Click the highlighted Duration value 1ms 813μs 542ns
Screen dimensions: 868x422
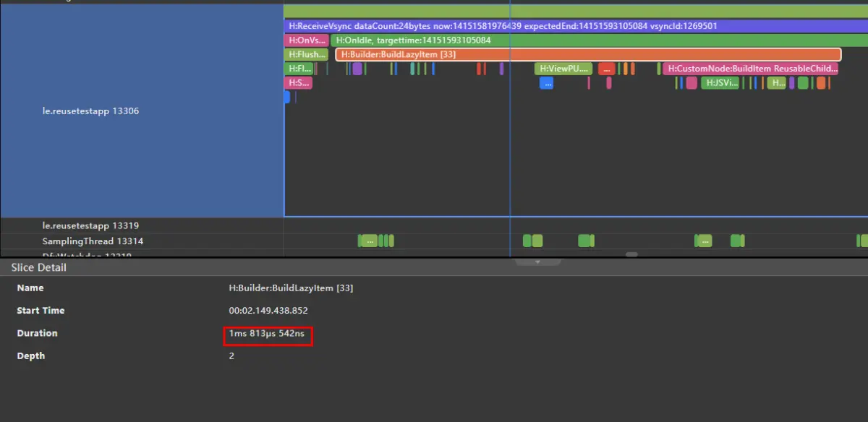point(268,334)
